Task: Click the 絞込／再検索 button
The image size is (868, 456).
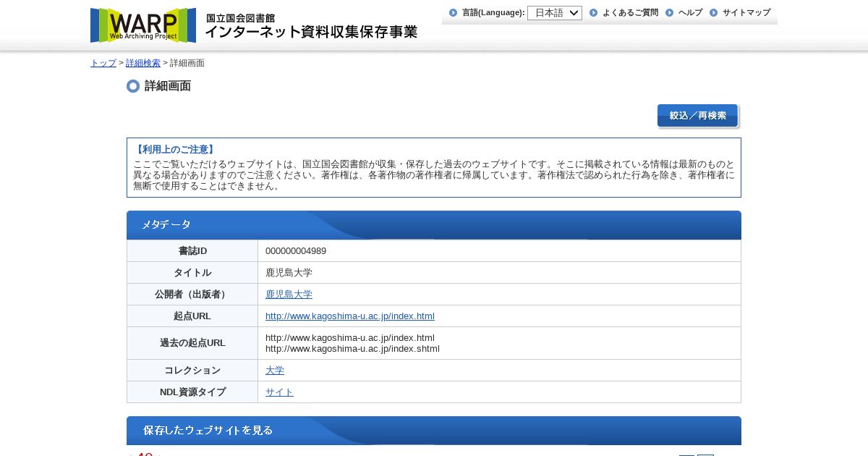Action: coord(698,116)
